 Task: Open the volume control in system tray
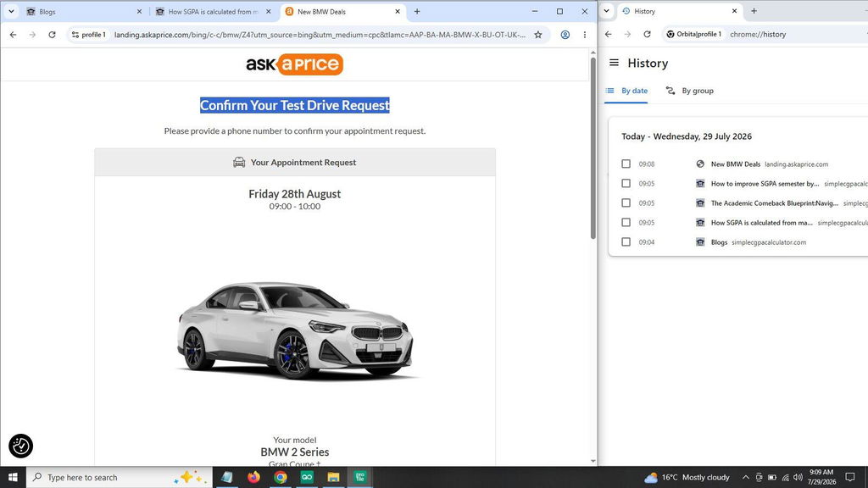798,477
